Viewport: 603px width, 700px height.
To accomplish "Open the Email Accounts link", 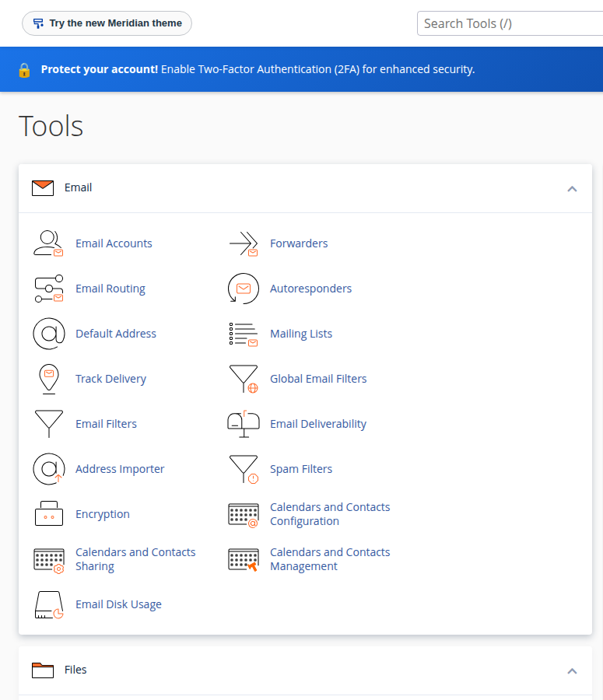I will click(114, 243).
